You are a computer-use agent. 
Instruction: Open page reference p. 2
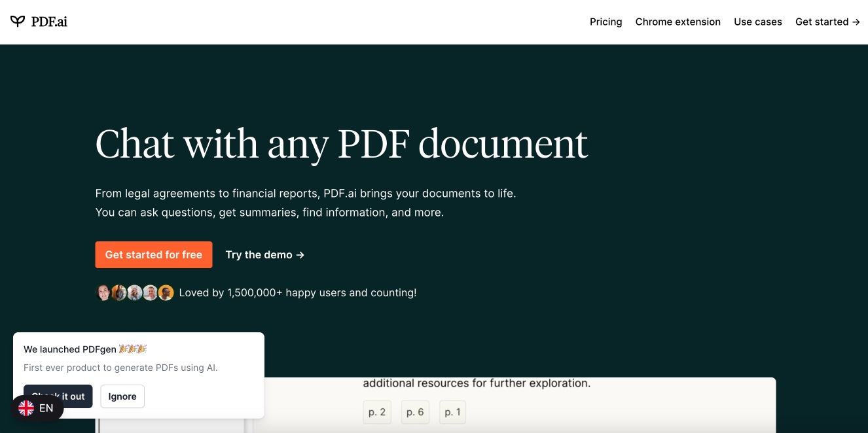click(x=377, y=412)
